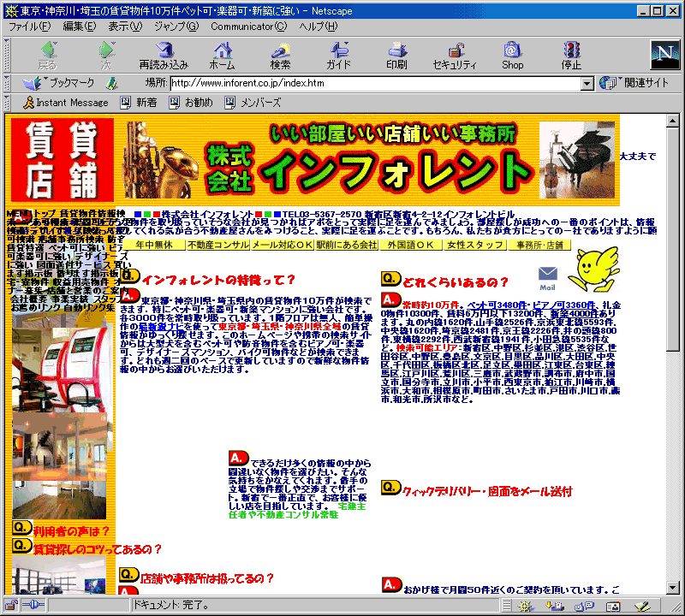Click the component bar grip handle

(506, 606)
